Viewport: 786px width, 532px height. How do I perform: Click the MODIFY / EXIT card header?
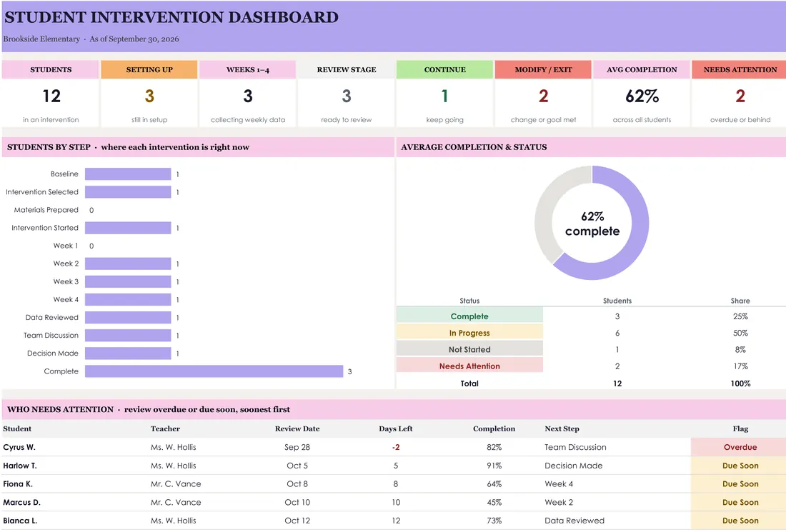point(543,70)
